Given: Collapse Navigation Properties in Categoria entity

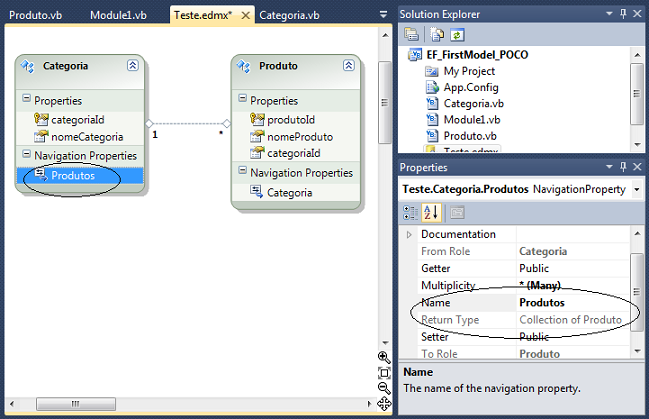Looking at the screenshot, I should tap(26, 154).
